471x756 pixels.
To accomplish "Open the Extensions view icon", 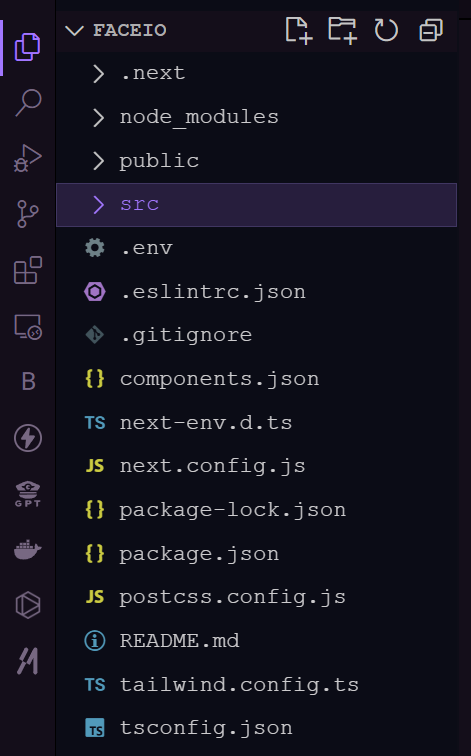I will pyautogui.click(x=27, y=270).
